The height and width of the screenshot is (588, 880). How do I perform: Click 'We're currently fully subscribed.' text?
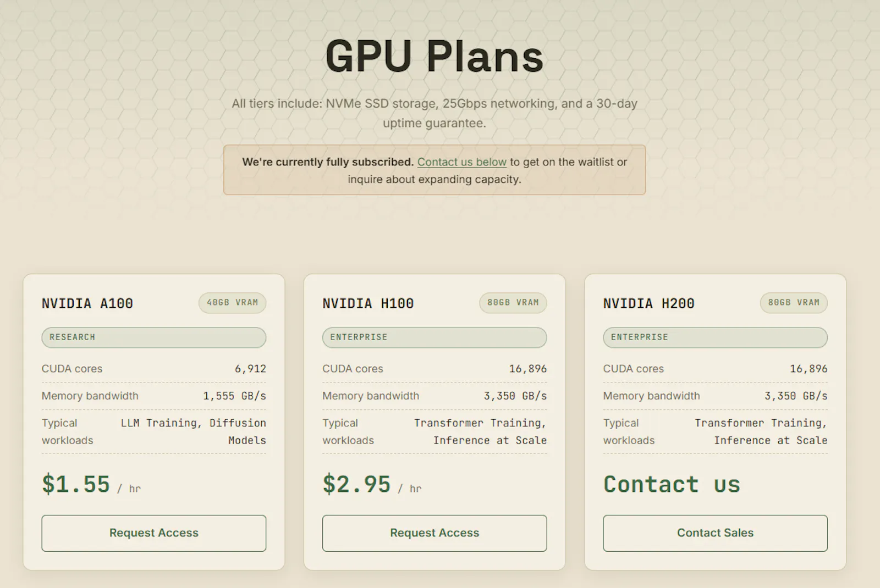tap(328, 162)
